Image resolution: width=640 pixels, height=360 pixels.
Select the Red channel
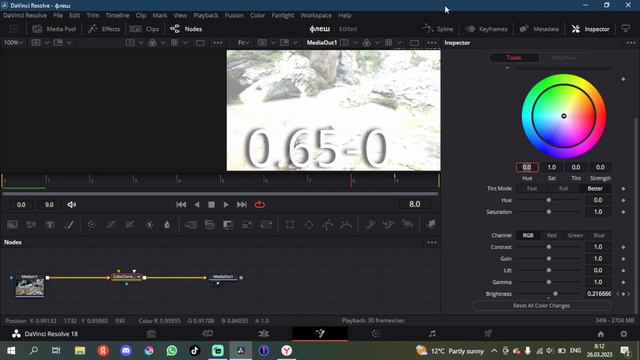tap(551, 236)
